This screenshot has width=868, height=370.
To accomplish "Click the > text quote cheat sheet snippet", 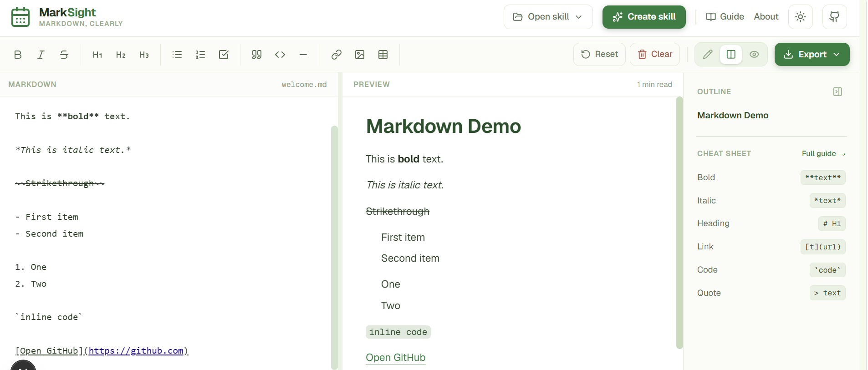I will click(x=827, y=293).
